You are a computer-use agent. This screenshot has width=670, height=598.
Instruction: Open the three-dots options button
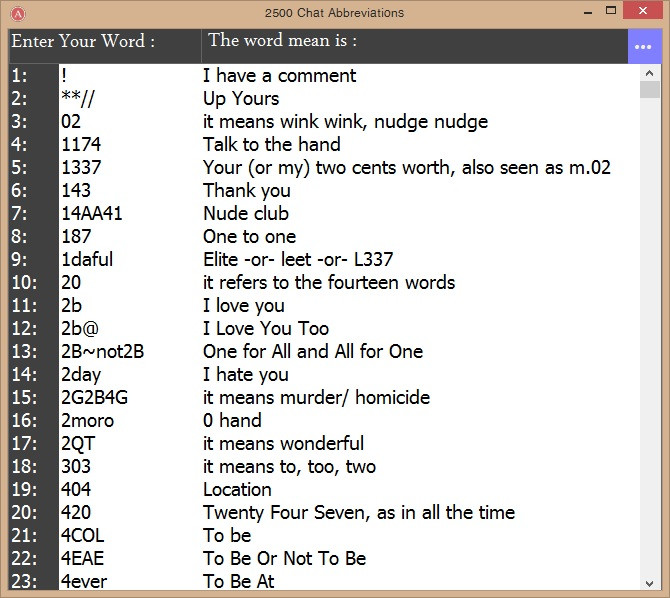(x=643, y=47)
